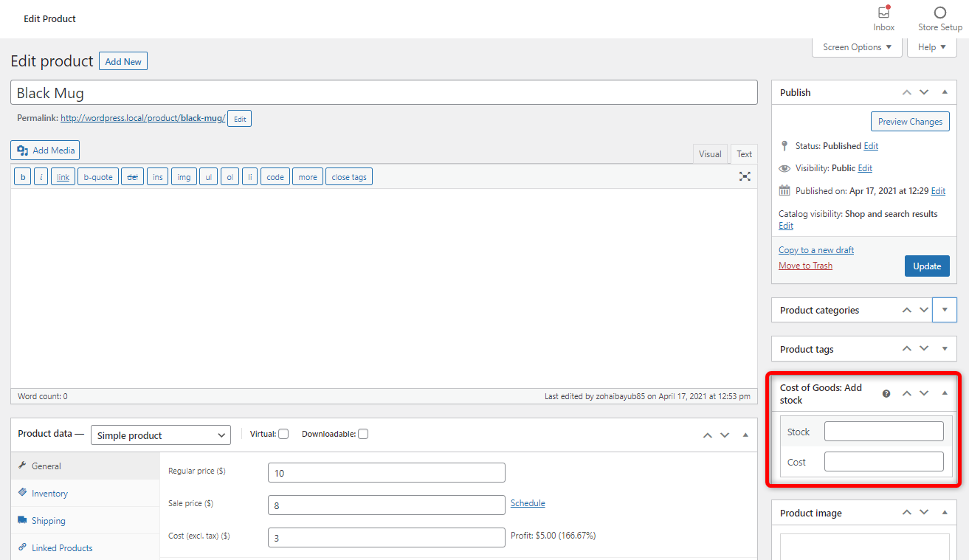Click the Add Media button
Screen dimensions: 969x560
45,150
